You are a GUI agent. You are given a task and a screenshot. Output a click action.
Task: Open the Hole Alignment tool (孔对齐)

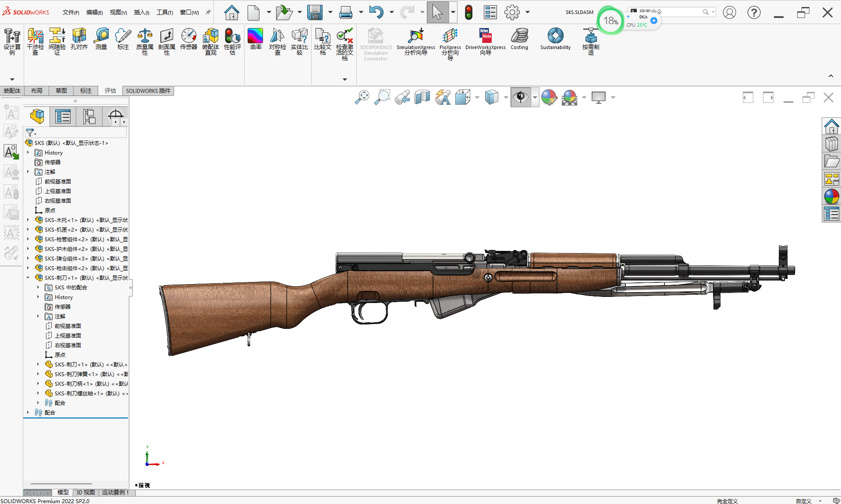click(x=79, y=39)
